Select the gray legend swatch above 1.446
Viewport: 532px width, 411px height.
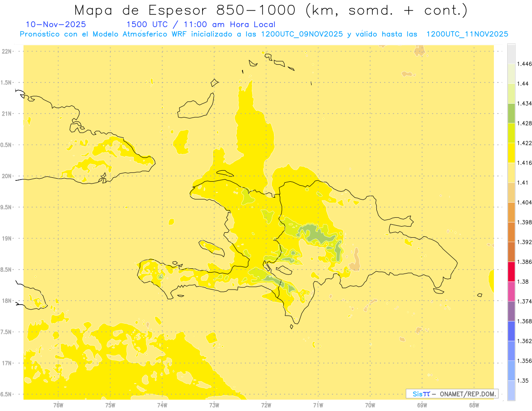click(x=511, y=54)
